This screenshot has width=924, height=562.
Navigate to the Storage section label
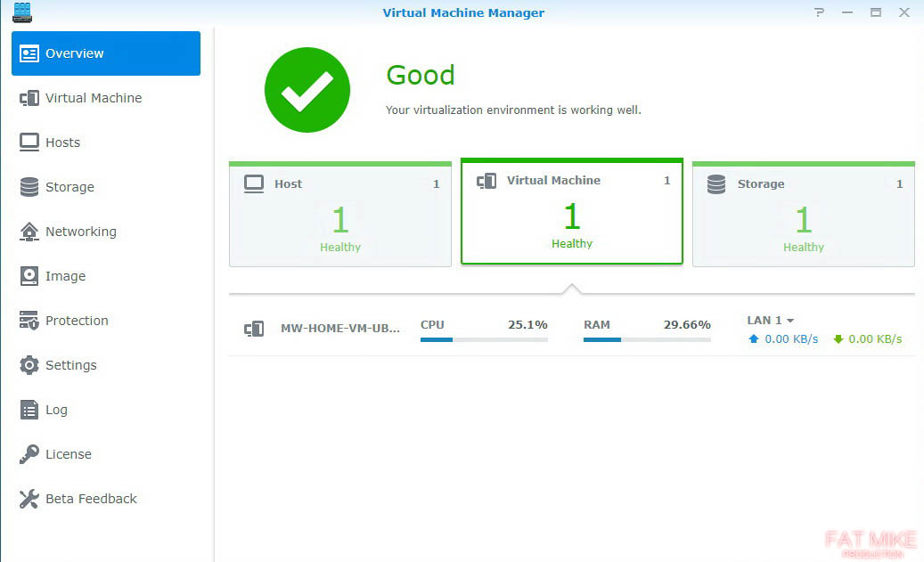click(70, 187)
